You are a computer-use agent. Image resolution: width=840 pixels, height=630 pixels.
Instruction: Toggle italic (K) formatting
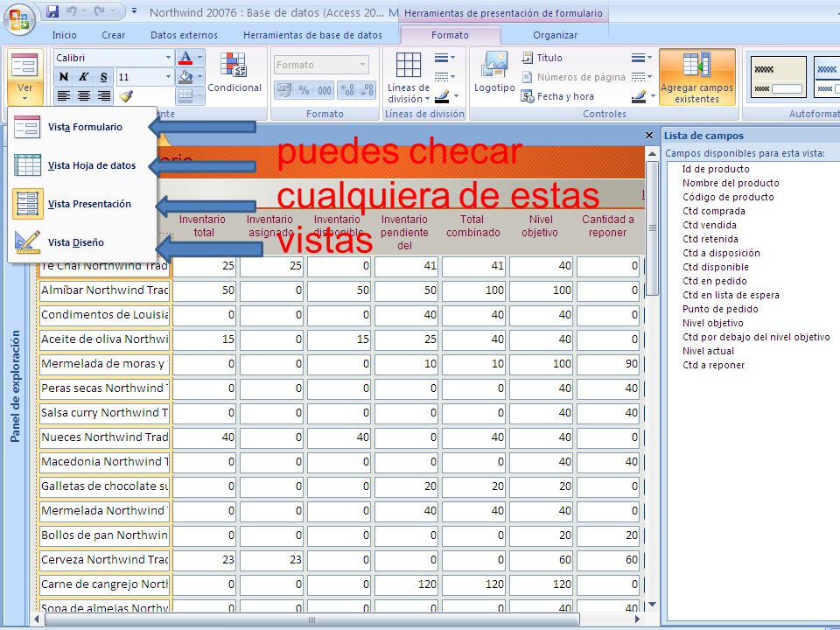click(x=84, y=77)
